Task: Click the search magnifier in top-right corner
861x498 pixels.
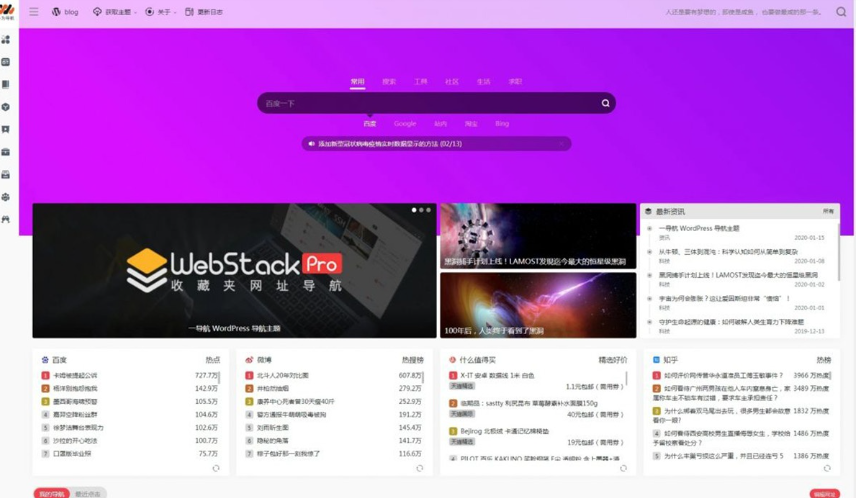Action: click(841, 12)
